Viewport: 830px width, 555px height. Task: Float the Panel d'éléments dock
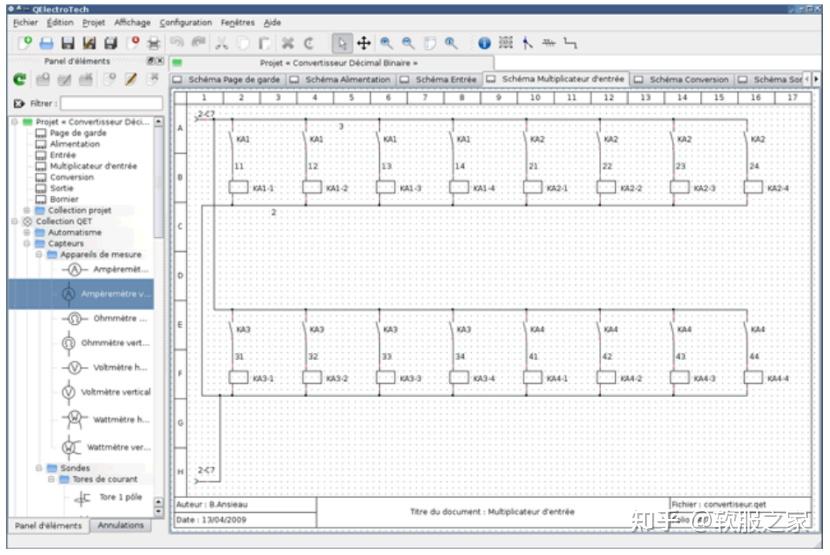click(150, 61)
